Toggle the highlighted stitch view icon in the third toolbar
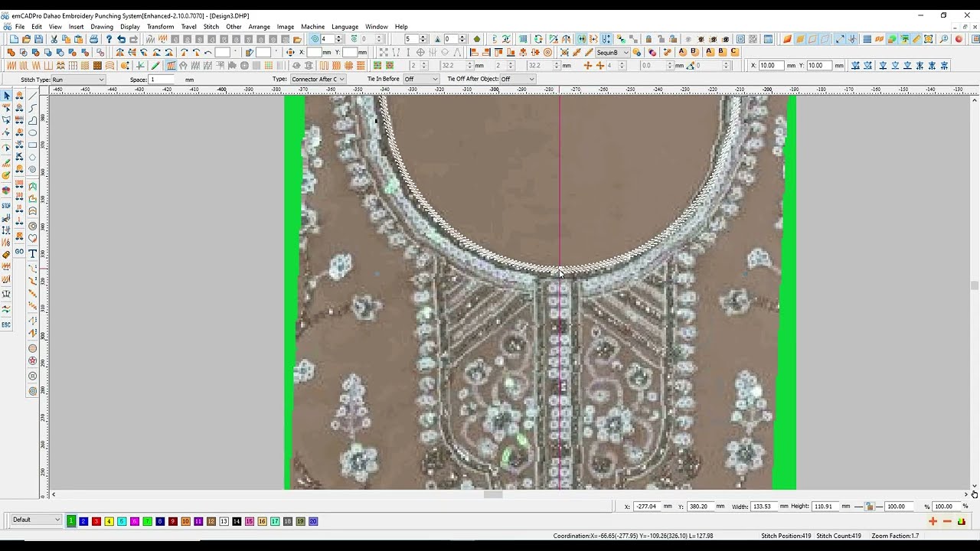This screenshot has height=551, width=980. tap(171, 66)
